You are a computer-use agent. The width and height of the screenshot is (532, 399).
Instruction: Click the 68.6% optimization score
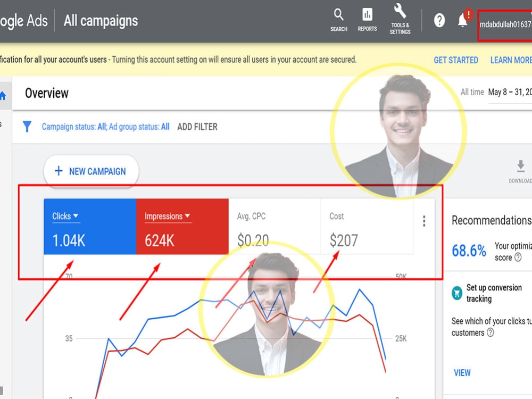[x=469, y=251]
